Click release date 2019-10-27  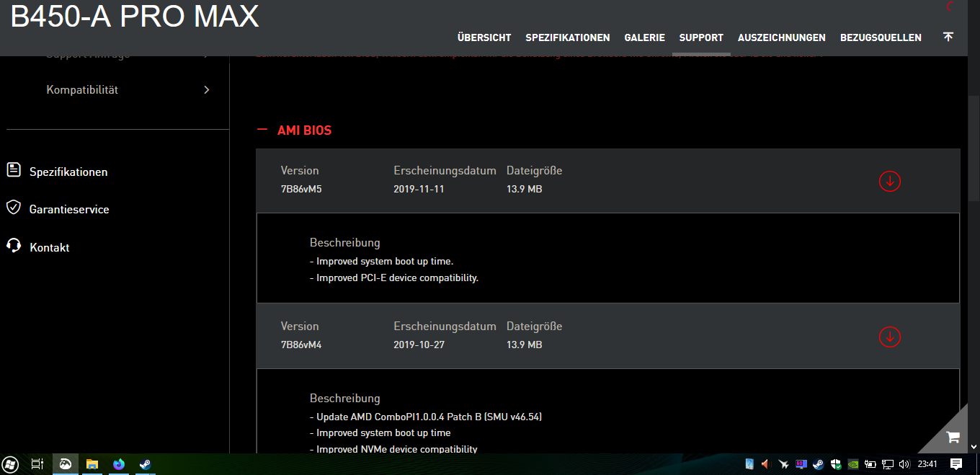419,345
